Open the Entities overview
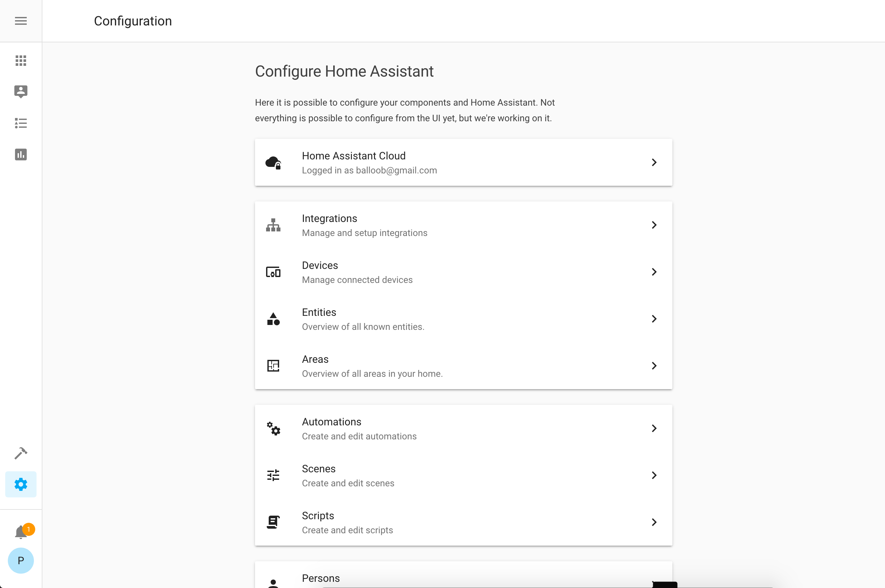Viewport: 885px width, 588px height. coord(463,319)
